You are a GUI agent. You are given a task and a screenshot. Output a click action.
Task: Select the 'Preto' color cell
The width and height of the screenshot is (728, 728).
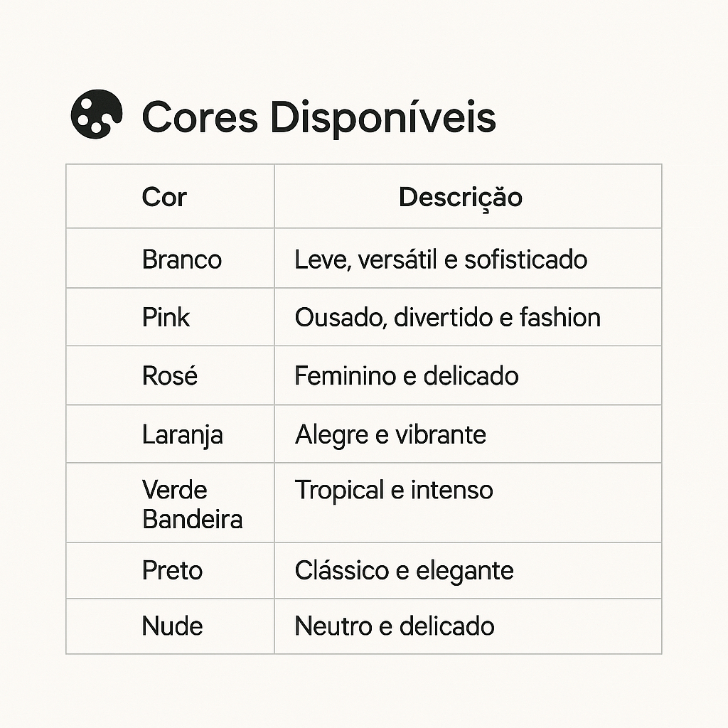pos(173,570)
